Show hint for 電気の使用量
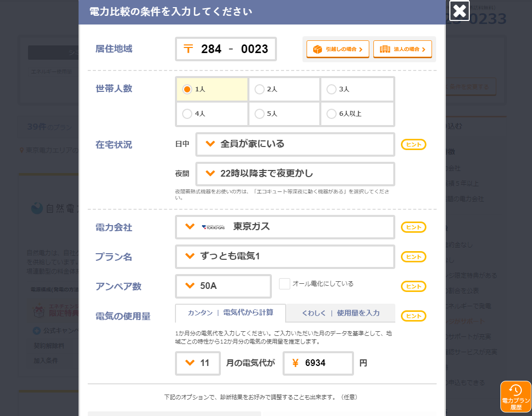Image resolution: width=532 pixels, height=416 pixels. [413, 316]
